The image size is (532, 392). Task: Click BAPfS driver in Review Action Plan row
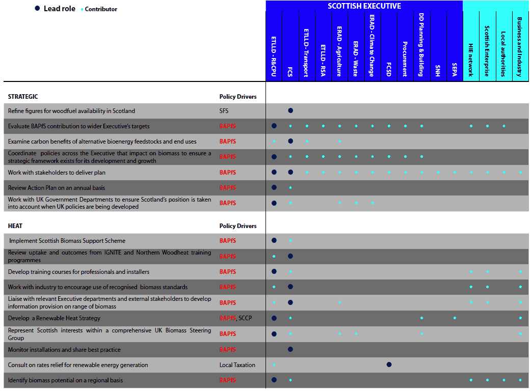(228, 188)
